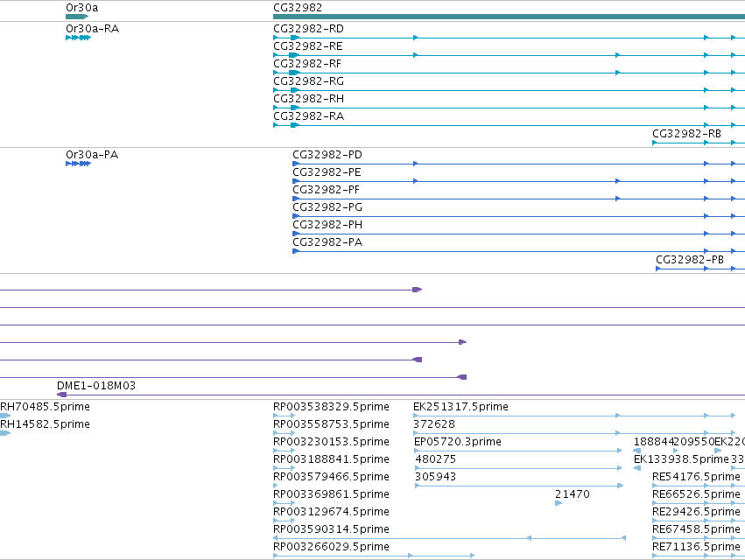Viewport: 745px width, 560px height.
Task: Select EST RE71136.5prime
Action: click(696, 547)
